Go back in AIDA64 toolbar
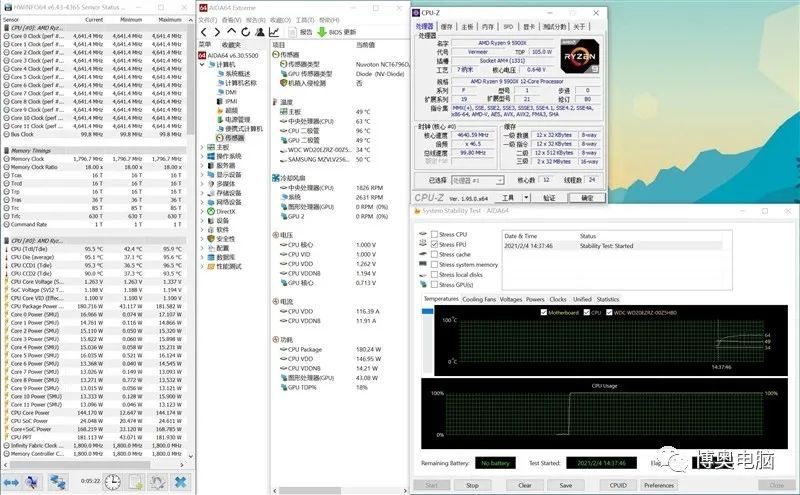The height and width of the screenshot is (495, 800). (x=204, y=32)
